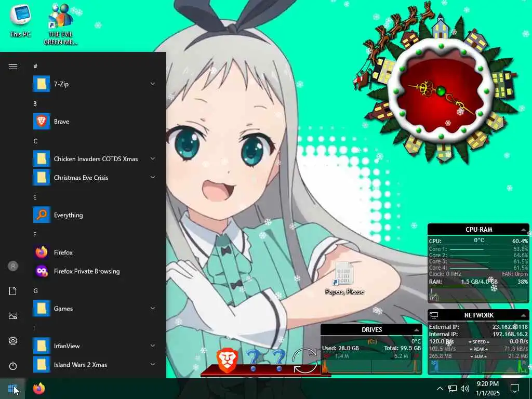Screen dimensions: 532x399
Task: Click the SPEED label in NETWORK gadget
Action: coord(478,342)
